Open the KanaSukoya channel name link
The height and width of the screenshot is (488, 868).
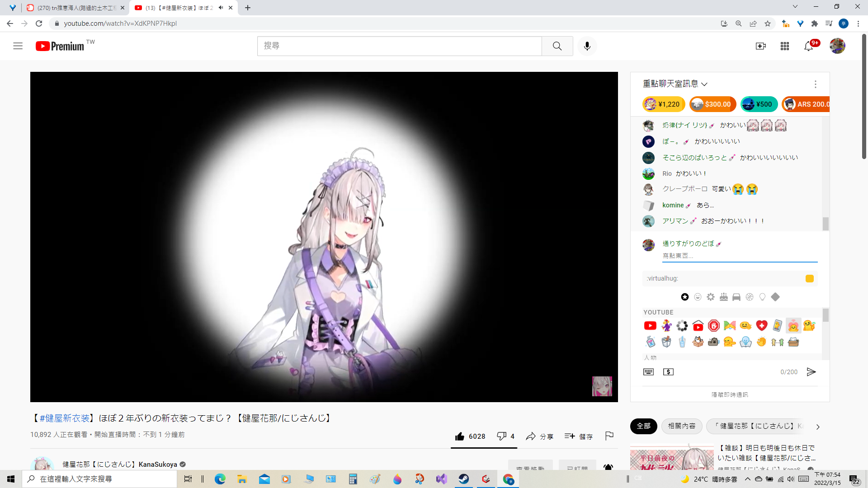coord(119,465)
